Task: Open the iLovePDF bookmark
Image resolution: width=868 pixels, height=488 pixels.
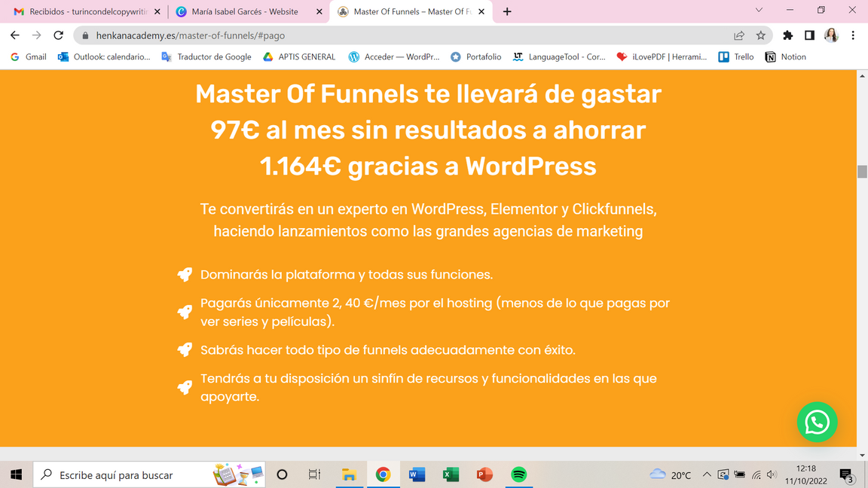Action: [x=662, y=57]
